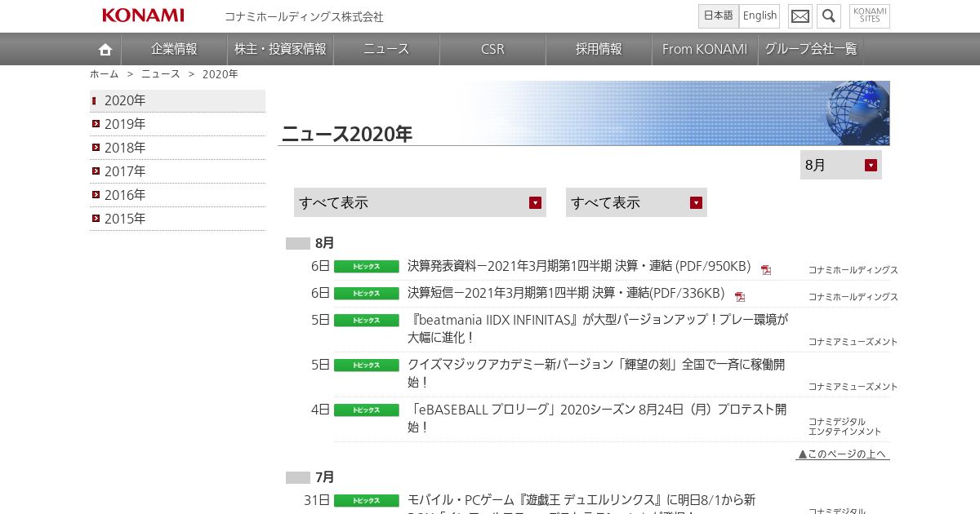Click 2020年 breadcrumb text

[x=220, y=73]
